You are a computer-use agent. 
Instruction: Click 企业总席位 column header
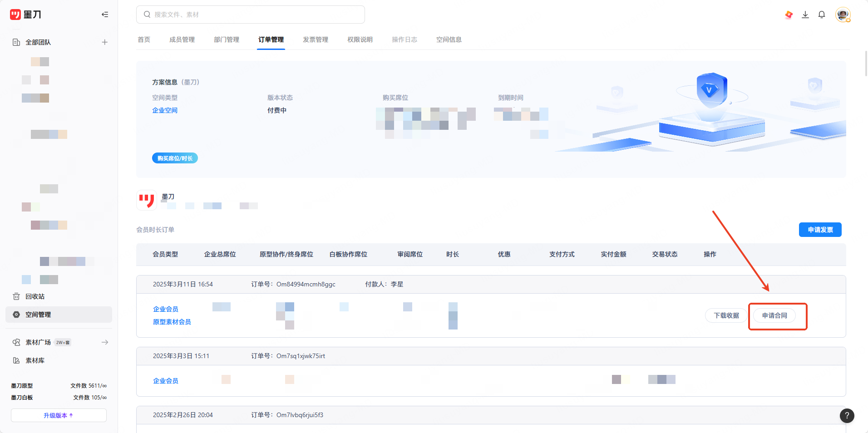pos(220,254)
